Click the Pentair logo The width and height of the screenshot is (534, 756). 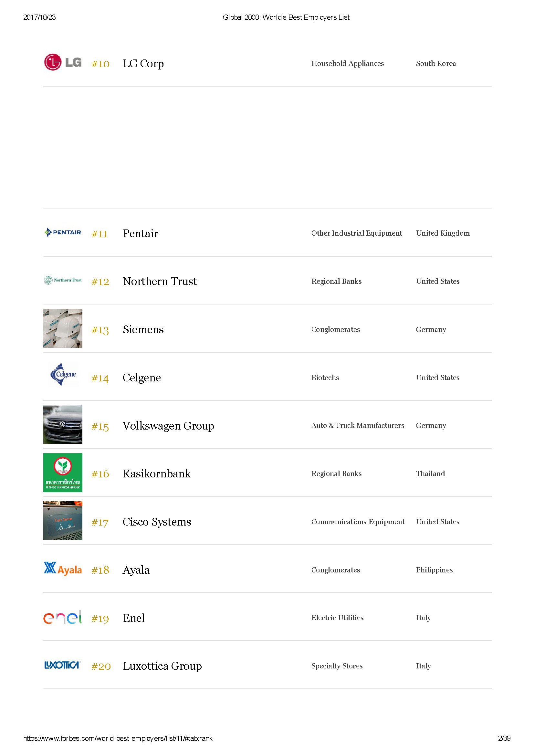[63, 232]
